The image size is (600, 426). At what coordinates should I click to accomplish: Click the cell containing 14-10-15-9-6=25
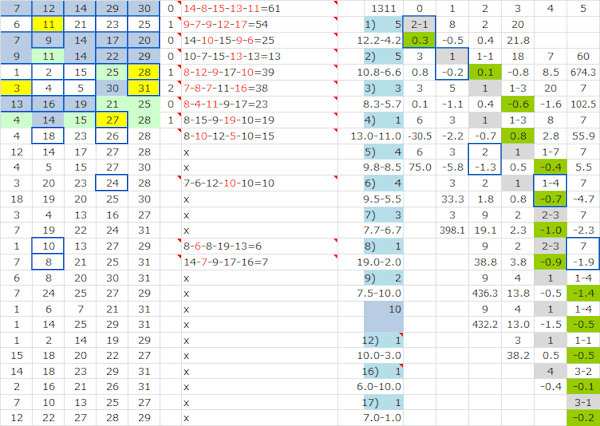pyautogui.click(x=259, y=41)
